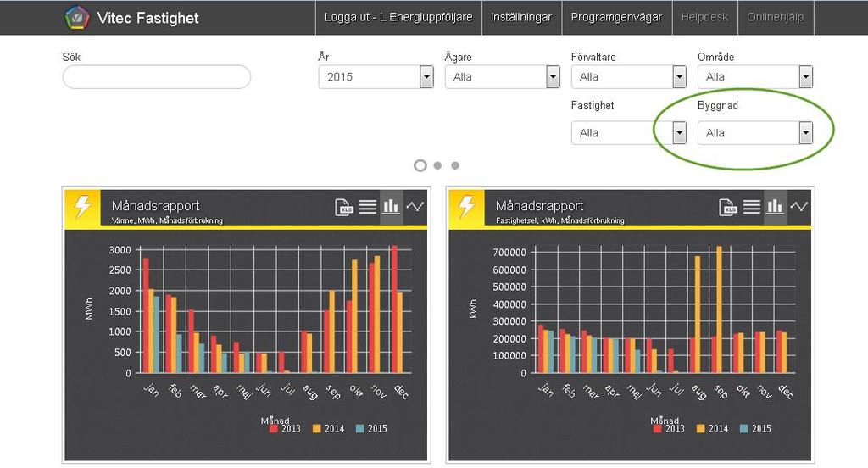This screenshot has height=468, width=868.
Task: Toggle 2013 legend in Fastighetsel chart
Action: (669, 428)
